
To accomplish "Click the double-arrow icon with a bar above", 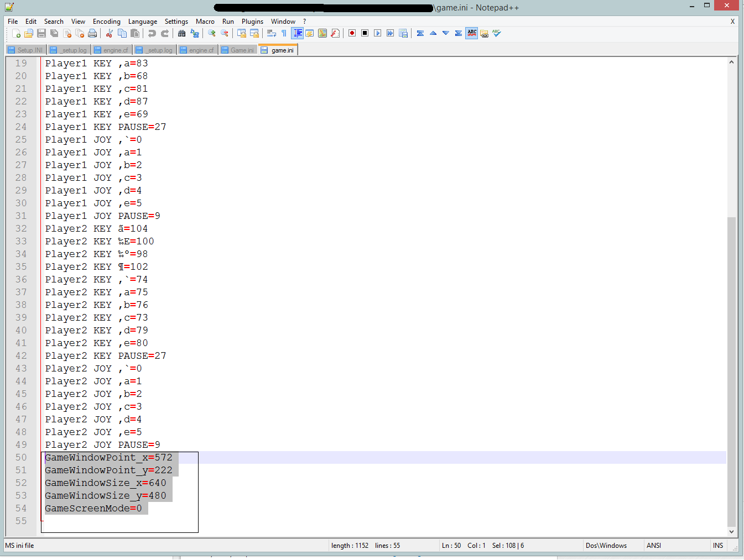I will 420,33.
